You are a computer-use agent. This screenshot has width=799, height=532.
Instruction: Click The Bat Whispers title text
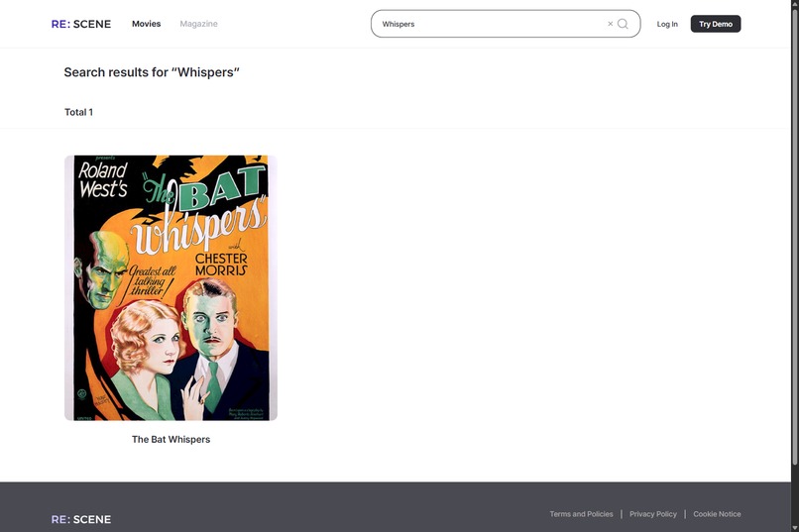coord(171,439)
